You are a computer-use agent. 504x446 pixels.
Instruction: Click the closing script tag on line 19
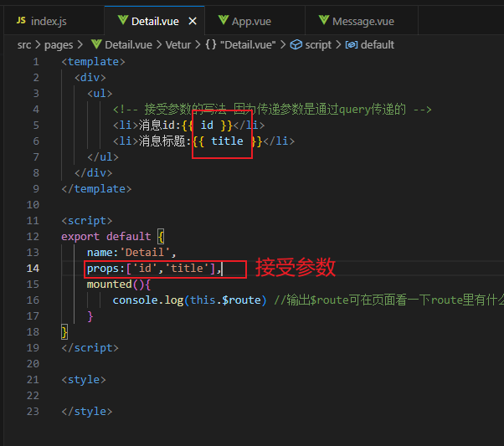(x=90, y=348)
